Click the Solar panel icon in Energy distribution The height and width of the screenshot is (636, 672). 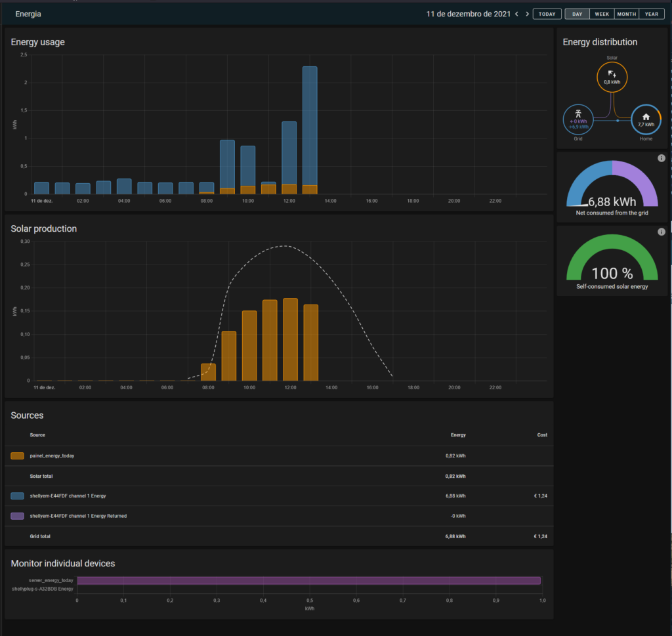coord(612,74)
